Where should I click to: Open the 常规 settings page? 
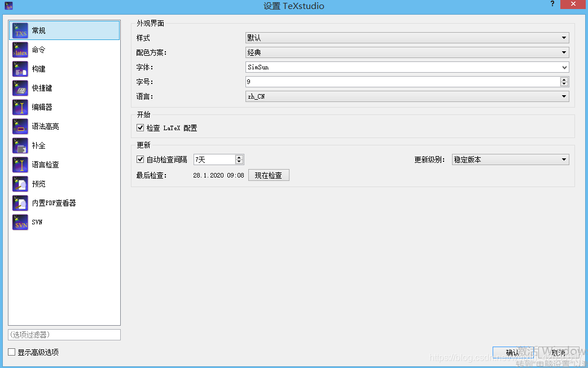(64, 30)
